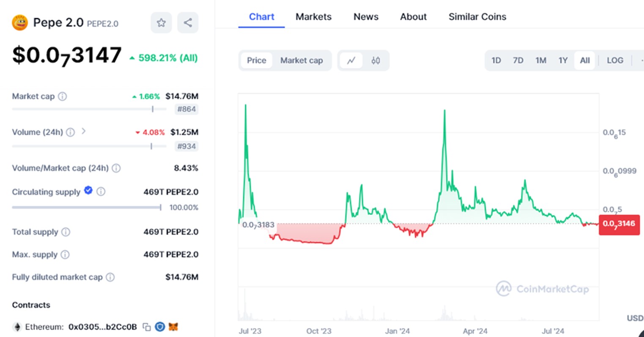Click the $1.25M volume value
Viewport: 644px width, 337px height.
click(x=184, y=132)
